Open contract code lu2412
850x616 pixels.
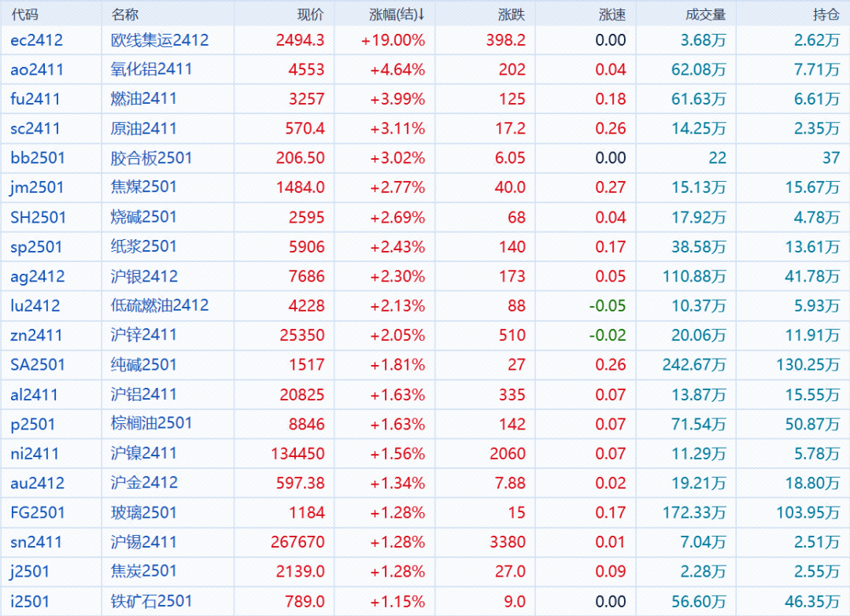35,306
